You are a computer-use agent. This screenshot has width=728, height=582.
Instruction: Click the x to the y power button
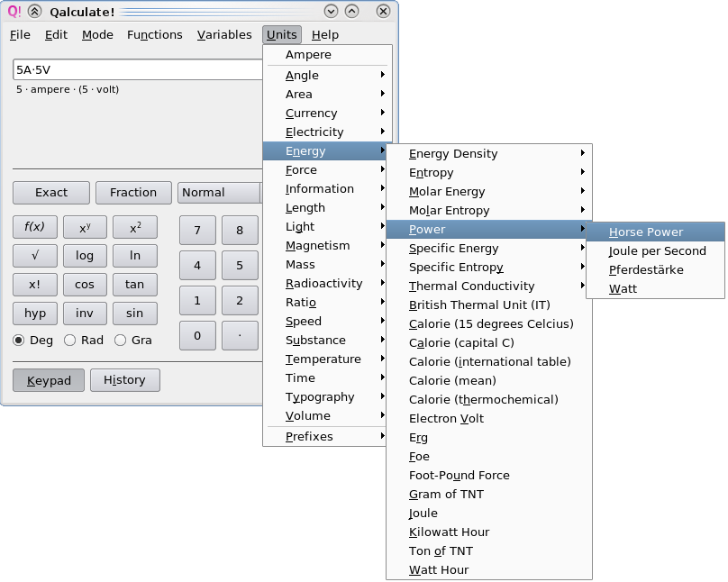pos(85,227)
